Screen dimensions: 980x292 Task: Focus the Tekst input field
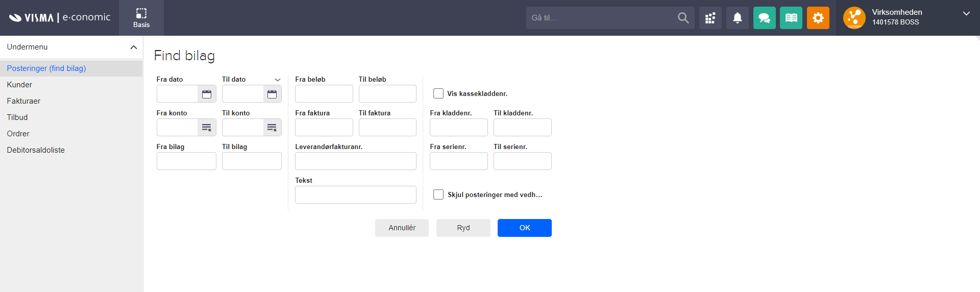coord(355,195)
